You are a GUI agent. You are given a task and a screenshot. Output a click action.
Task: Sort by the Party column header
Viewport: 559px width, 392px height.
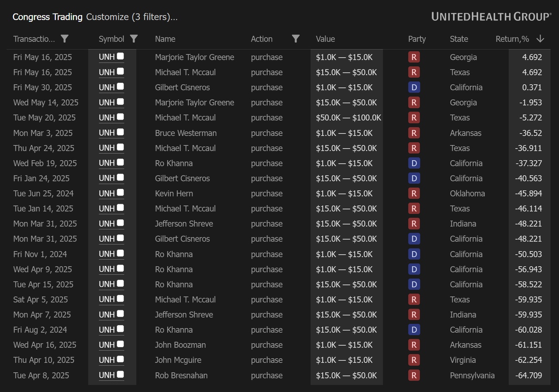[417, 39]
